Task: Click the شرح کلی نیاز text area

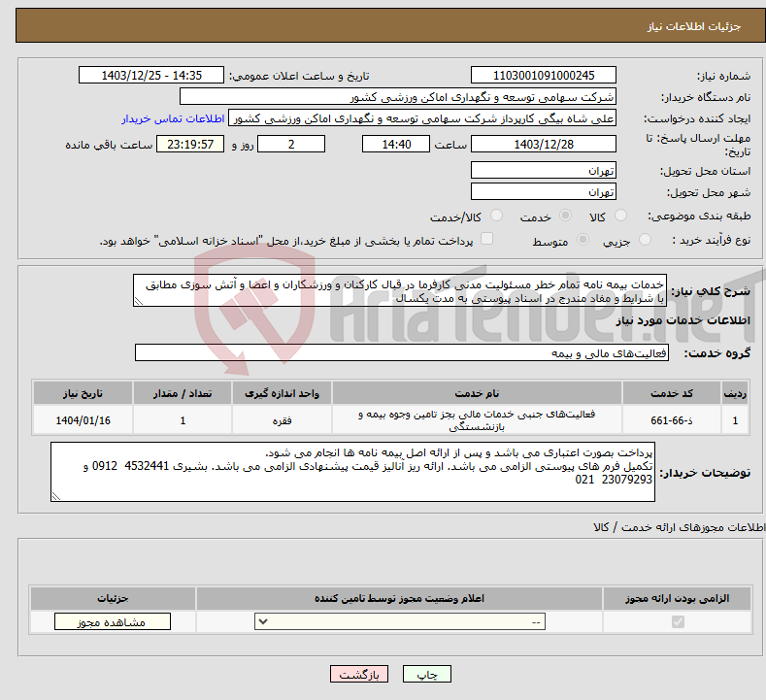Action: tap(400, 290)
